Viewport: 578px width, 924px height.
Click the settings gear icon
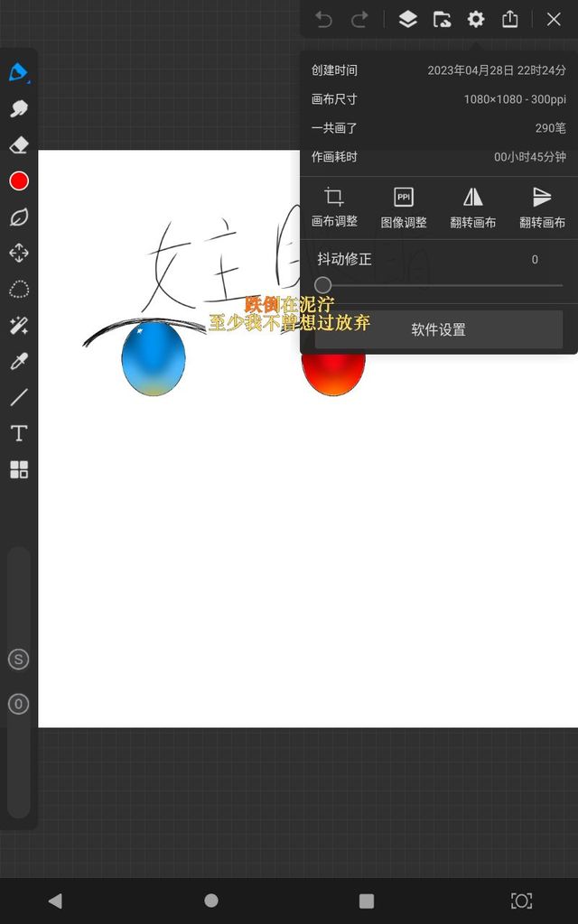[x=475, y=19]
